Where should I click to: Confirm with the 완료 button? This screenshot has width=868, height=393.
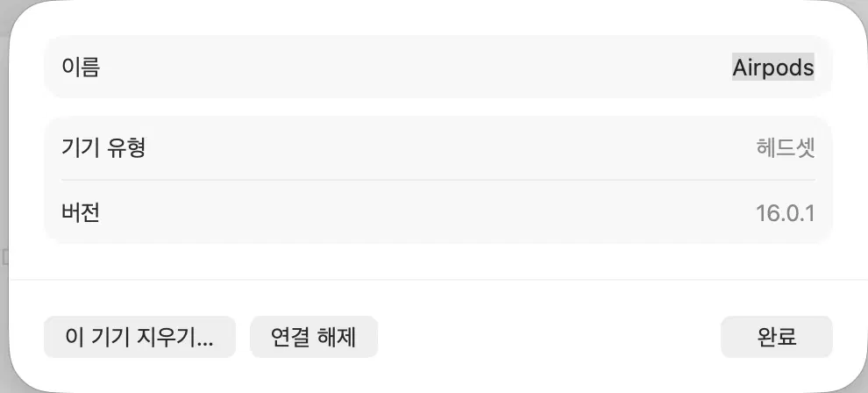pos(776,337)
